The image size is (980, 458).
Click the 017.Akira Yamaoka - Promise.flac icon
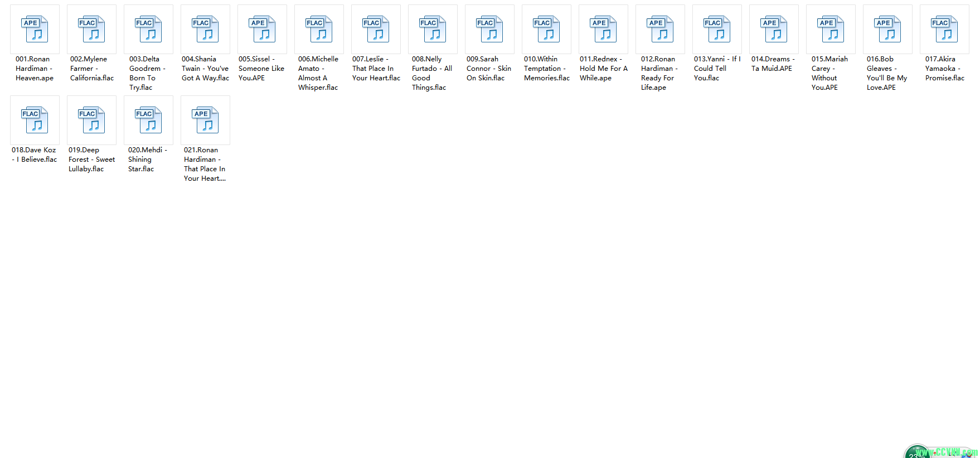944,29
